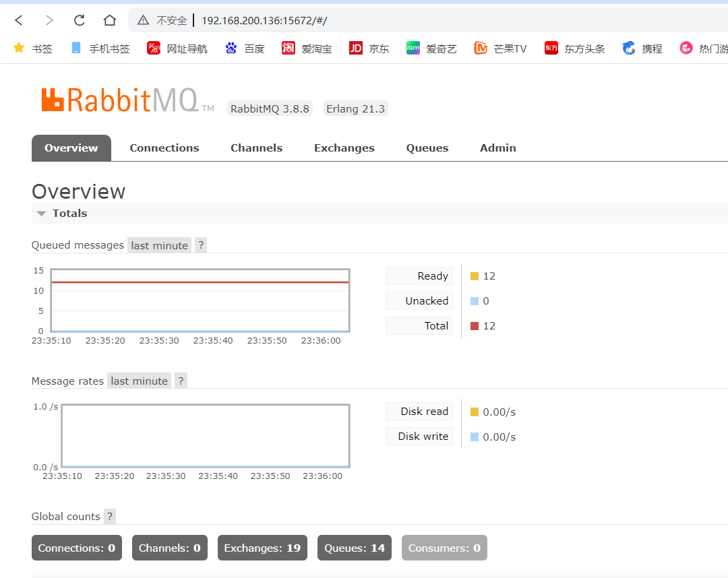Open the browser home page icon
Viewport: 728px width, 578px height.
coord(110,20)
